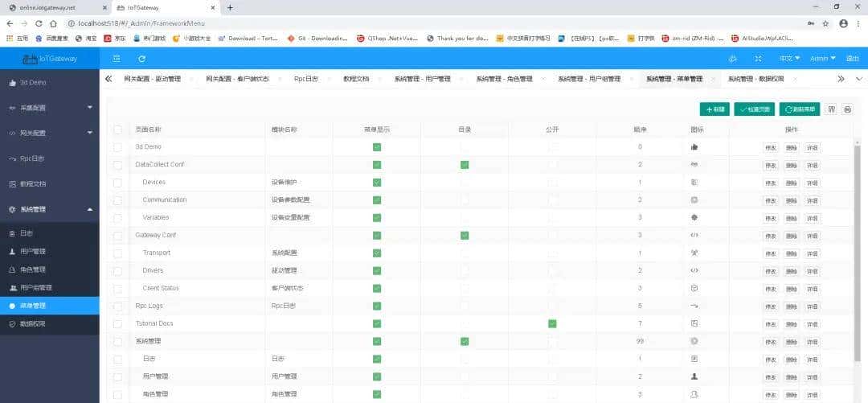
Task: Switch to Rpc日志 tab
Action: (305, 79)
